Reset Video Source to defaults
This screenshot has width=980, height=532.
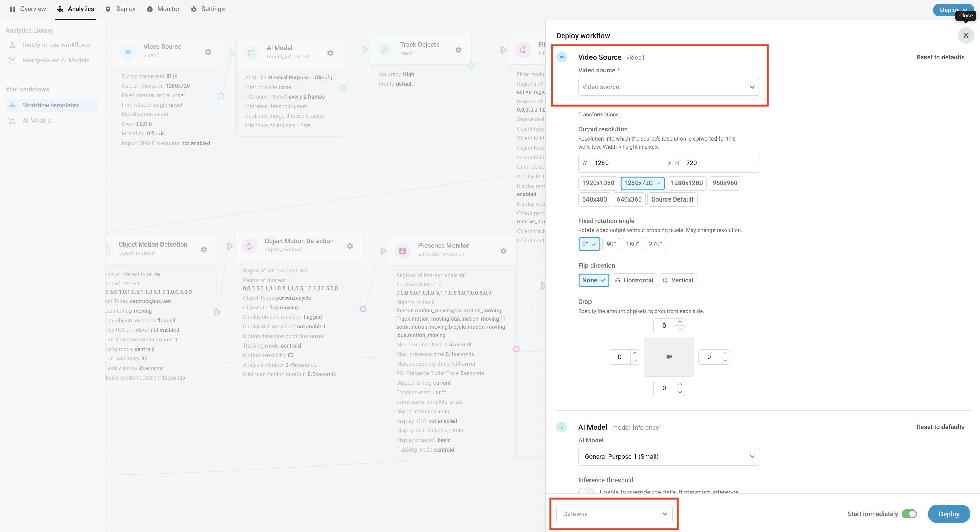[x=940, y=57]
